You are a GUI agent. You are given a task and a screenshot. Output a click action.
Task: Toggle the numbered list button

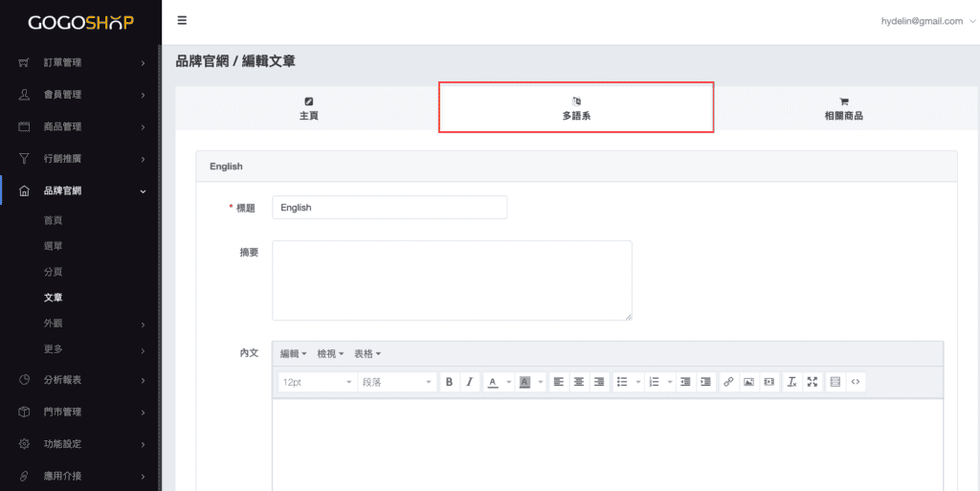(655, 382)
